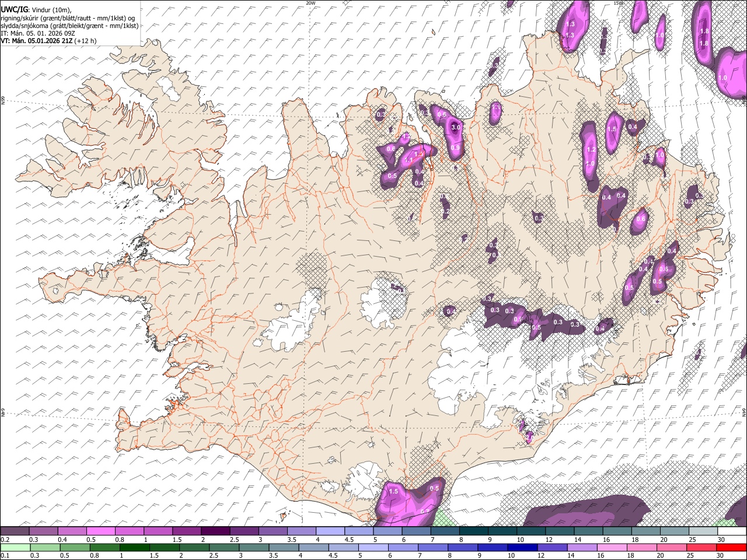Click the deep blue 10 swatch in lower legend row

(x=522, y=547)
